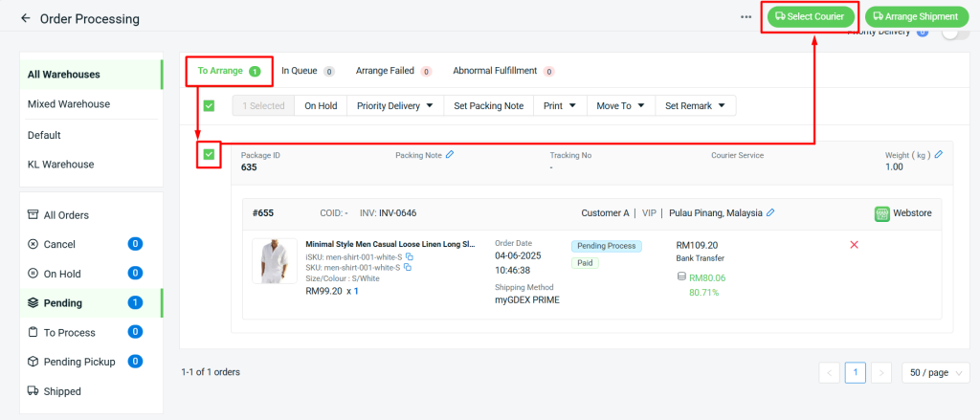The height and width of the screenshot is (420, 980).
Task: Click Package ID 635
Action: (249, 166)
